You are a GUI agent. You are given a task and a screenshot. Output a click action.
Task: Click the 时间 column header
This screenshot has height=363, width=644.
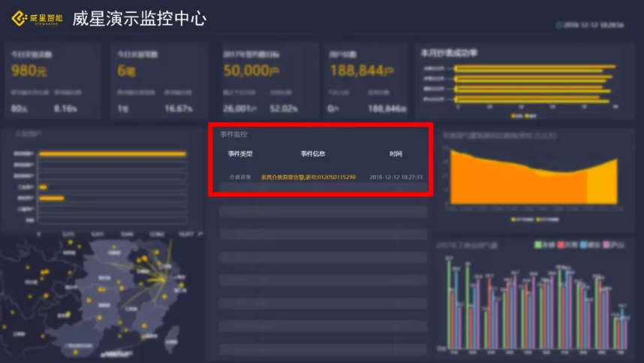click(x=396, y=154)
